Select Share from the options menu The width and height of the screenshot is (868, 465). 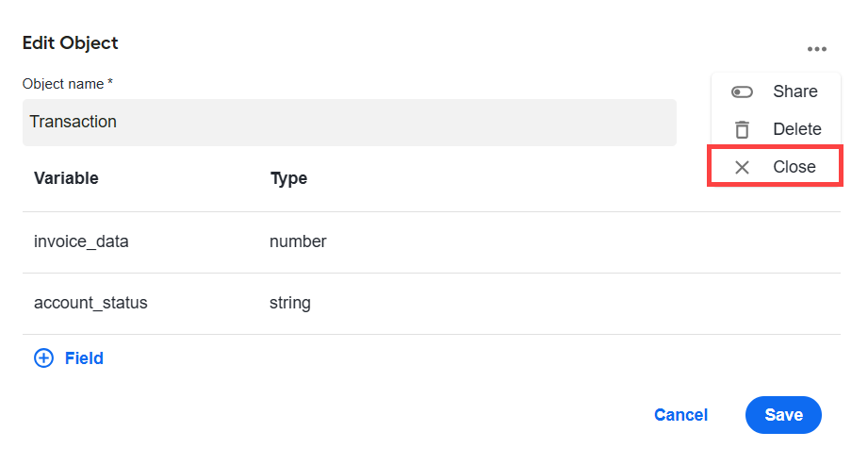[776, 91]
